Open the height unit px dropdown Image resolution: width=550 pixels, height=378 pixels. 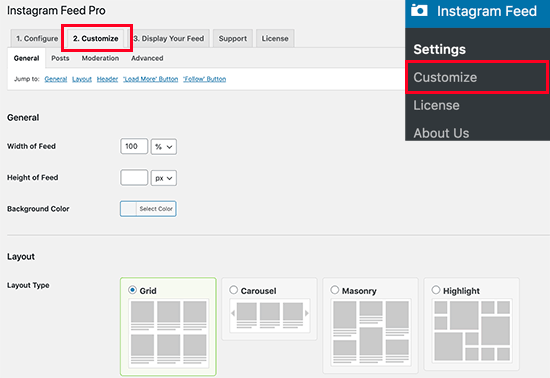pyautogui.click(x=164, y=178)
